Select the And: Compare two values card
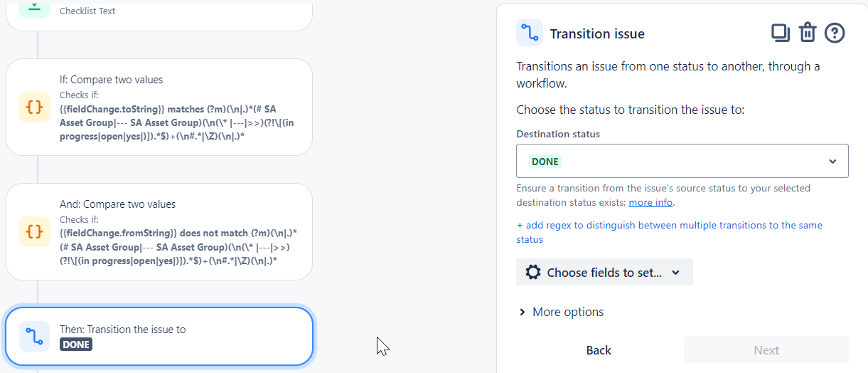The width and height of the screenshot is (868, 373). pos(159,231)
